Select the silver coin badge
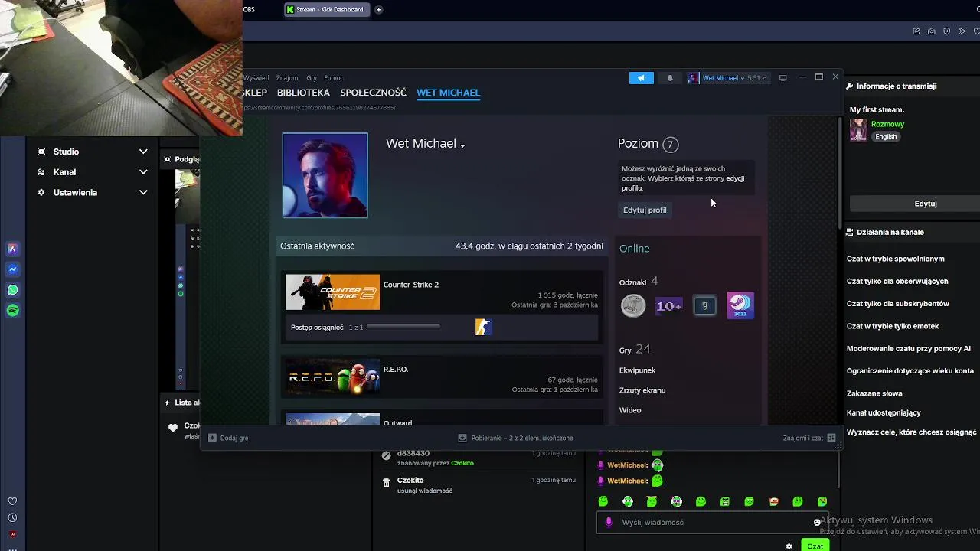The width and height of the screenshot is (980, 551). click(x=633, y=305)
